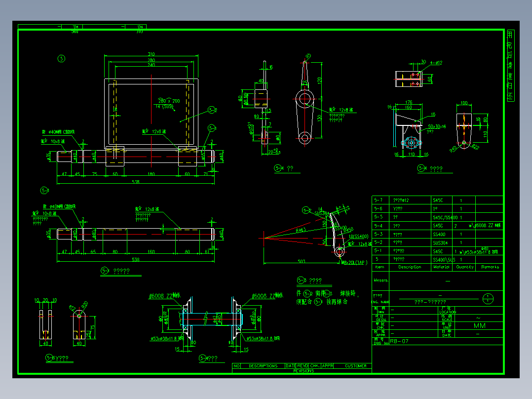Image resolution: width=532 pixels, height=399 pixels.
Task: Click the circled 5 balloon at top left
Action: pyautogui.click(x=61, y=59)
